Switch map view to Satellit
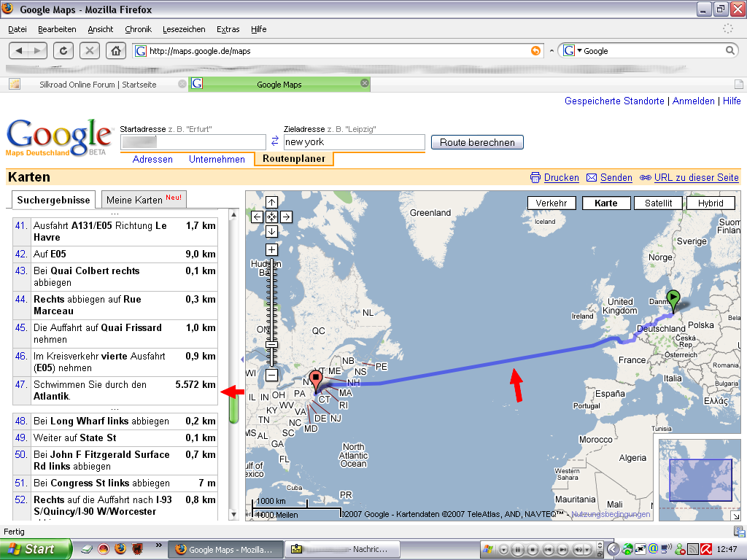This screenshot has width=747, height=560. (x=658, y=203)
